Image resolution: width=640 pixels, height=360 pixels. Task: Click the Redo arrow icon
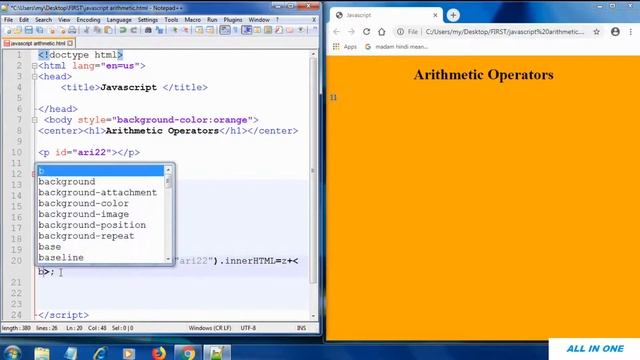[x=133, y=30]
